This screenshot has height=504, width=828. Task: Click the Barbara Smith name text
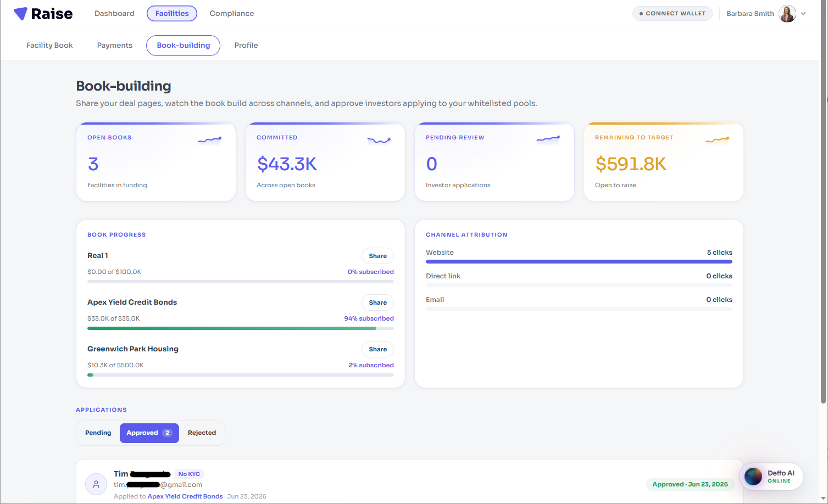[x=751, y=14]
